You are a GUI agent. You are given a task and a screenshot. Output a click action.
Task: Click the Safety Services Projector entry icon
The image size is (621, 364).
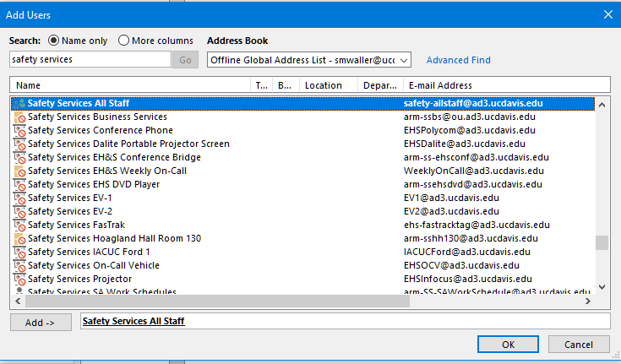click(19, 279)
